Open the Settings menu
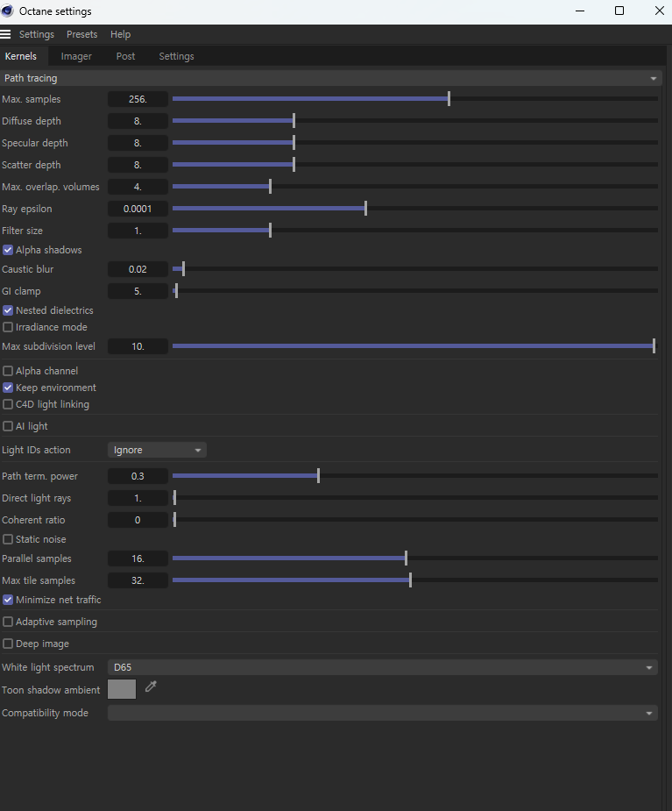Image resolution: width=672 pixels, height=811 pixels. [x=37, y=34]
